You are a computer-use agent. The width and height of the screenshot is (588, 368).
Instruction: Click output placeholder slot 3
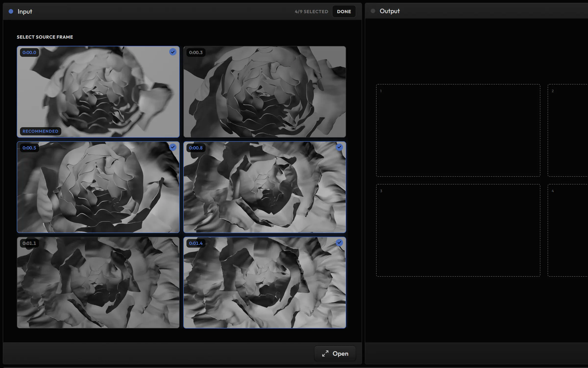[x=458, y=230]
